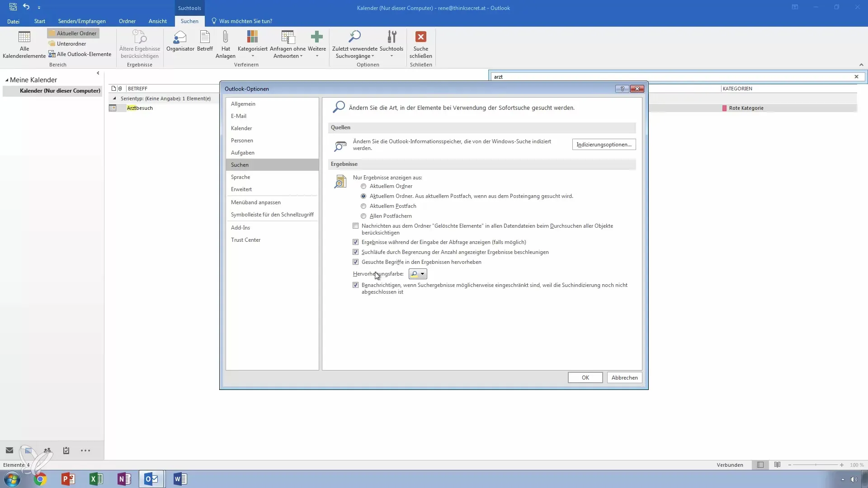Click the Indizierungsoptionen button
Screen dimensions: 868x488
coord(604,145)
